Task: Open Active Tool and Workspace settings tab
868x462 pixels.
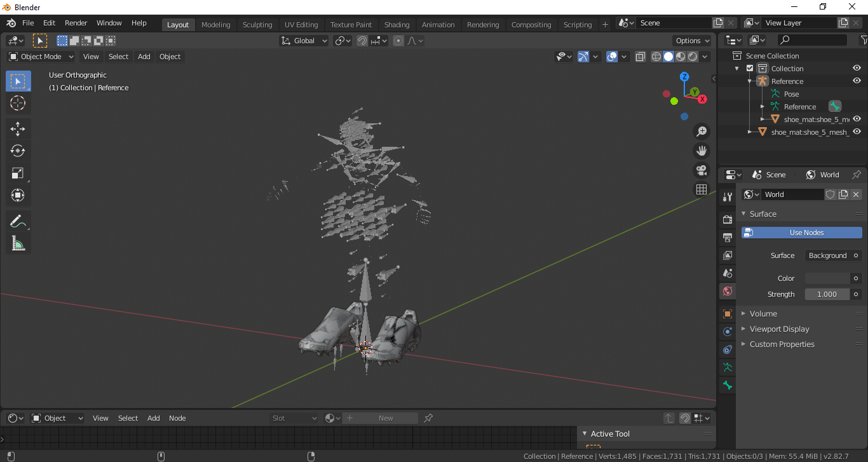Action: [x=728, y=197]
